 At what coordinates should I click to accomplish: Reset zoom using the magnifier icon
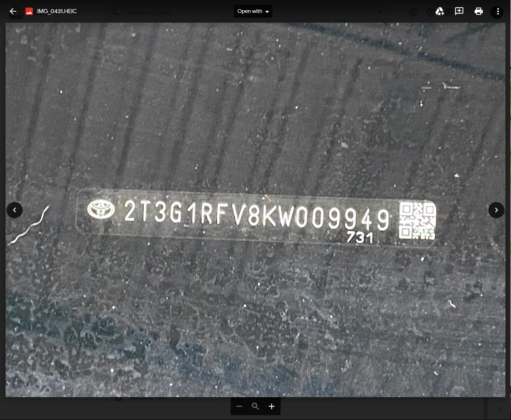(255, 406)
